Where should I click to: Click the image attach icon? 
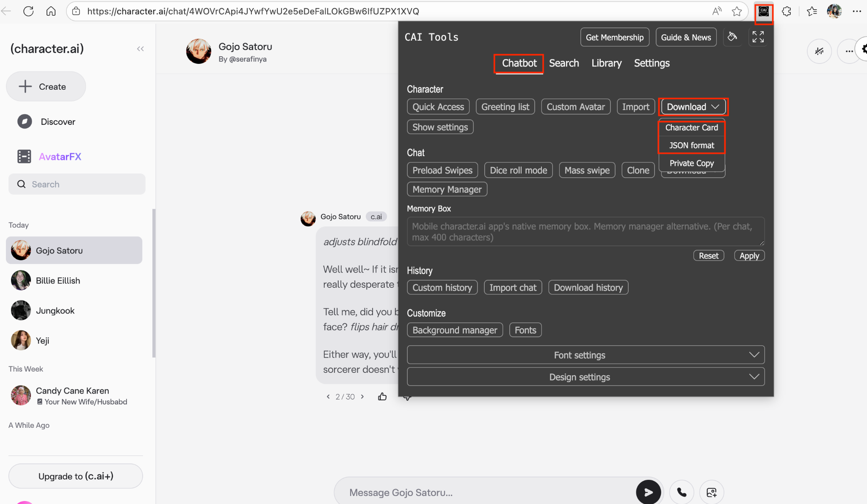[x=712, y=492]
